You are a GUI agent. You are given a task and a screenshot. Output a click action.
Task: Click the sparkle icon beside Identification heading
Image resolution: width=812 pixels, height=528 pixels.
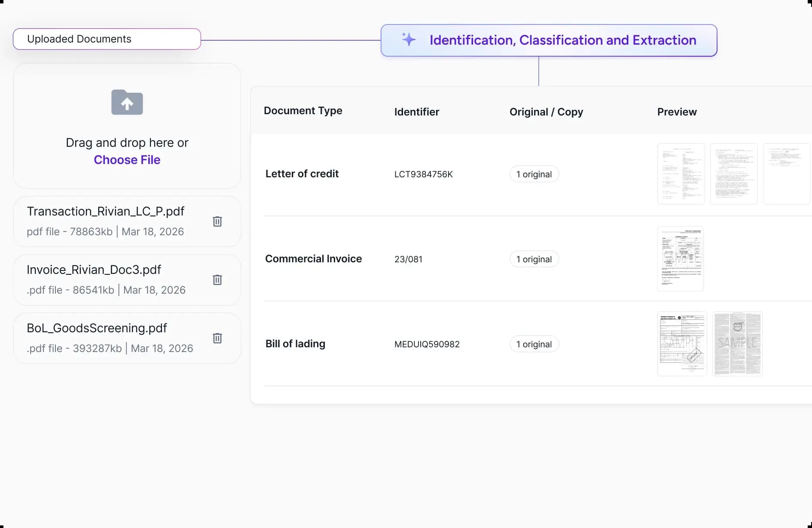point(409,39)
